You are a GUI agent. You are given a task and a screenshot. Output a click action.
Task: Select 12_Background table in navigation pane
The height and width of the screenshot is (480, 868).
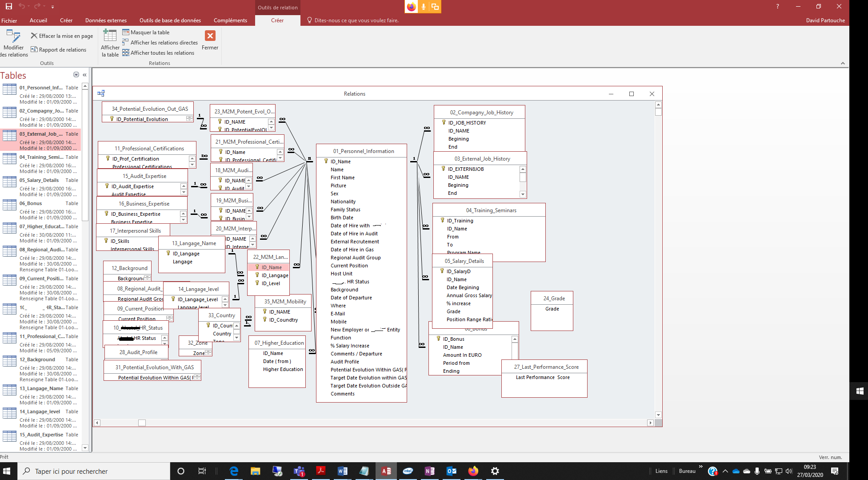37,359
